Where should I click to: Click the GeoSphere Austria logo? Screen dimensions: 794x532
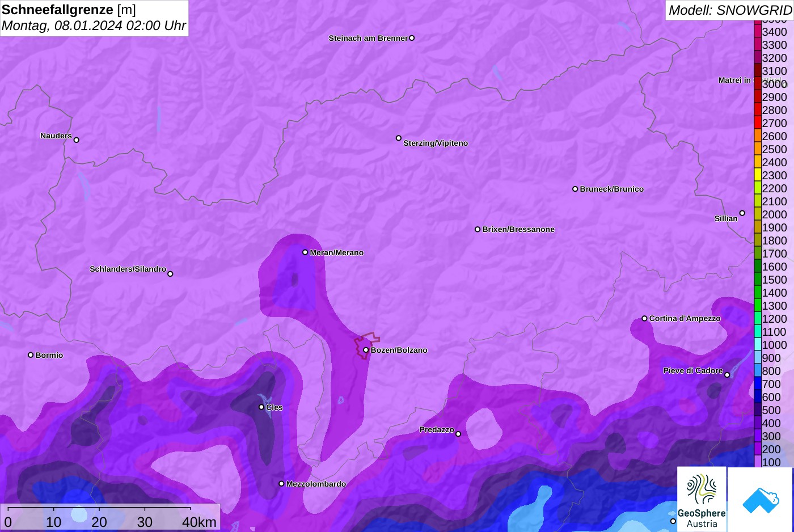pos(702,499)
